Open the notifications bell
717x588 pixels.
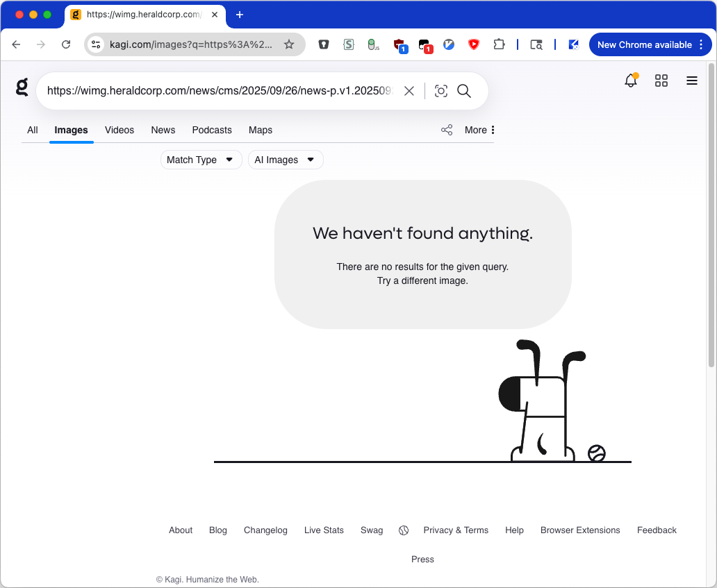point(631,81)
